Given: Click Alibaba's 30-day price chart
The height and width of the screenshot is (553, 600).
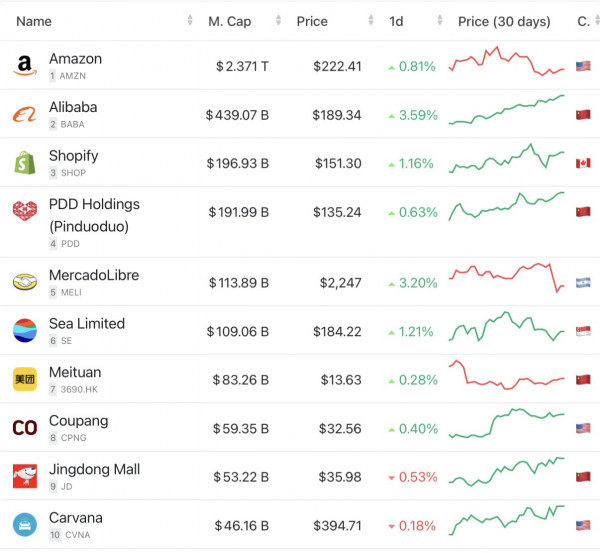Looking at the screenshot, I should click(507, 110).
